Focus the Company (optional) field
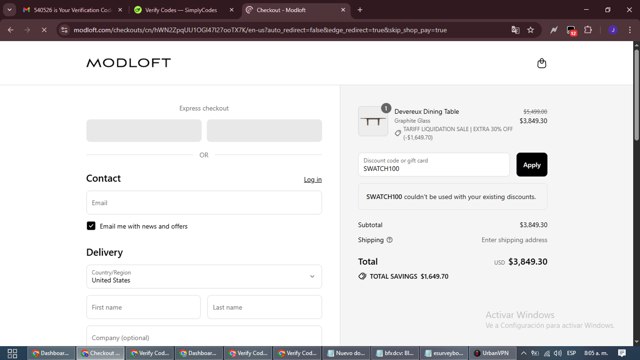 coord(204,336)
